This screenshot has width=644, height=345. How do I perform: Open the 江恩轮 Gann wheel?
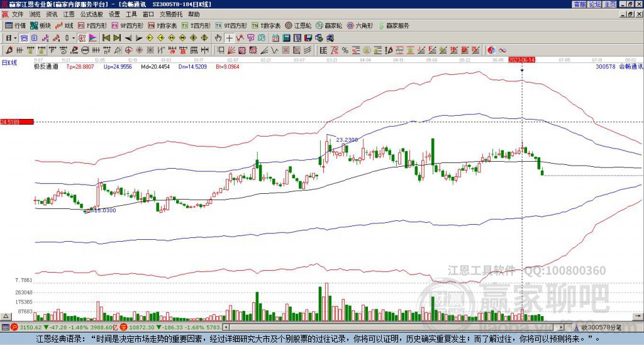click(x=298, y=25)
